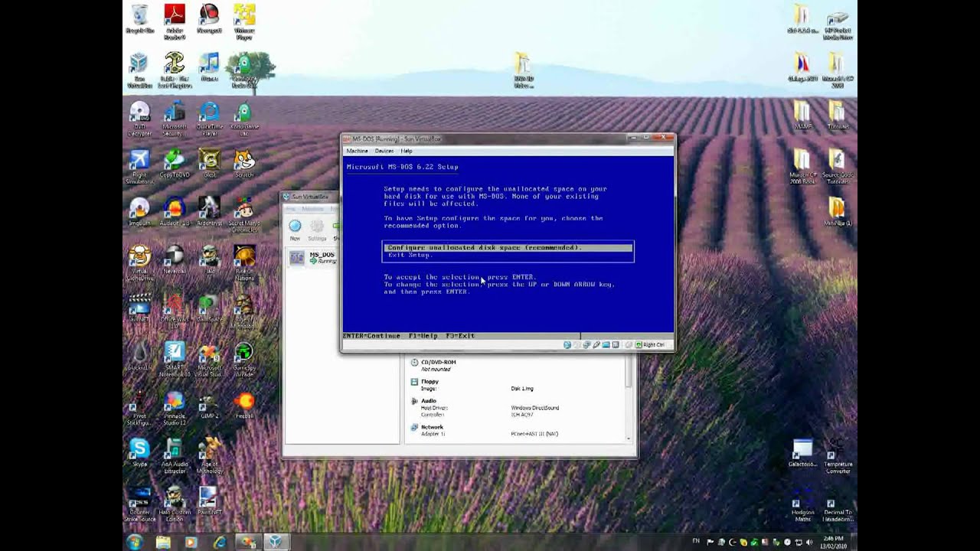Open Temperature Converter desktop shortcut
This screenshot has height=551, width=980.
click(838, 457)
